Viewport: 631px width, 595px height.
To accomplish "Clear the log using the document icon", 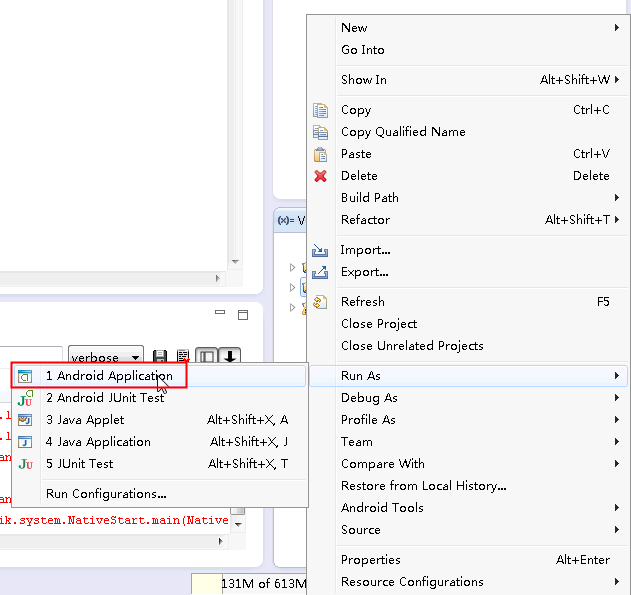I will [x=183, y=356].
